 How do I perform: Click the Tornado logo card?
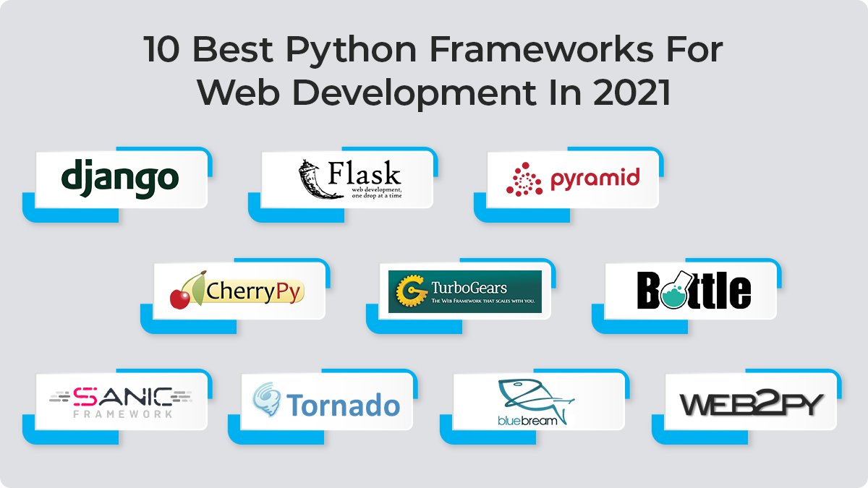(327, 403)
